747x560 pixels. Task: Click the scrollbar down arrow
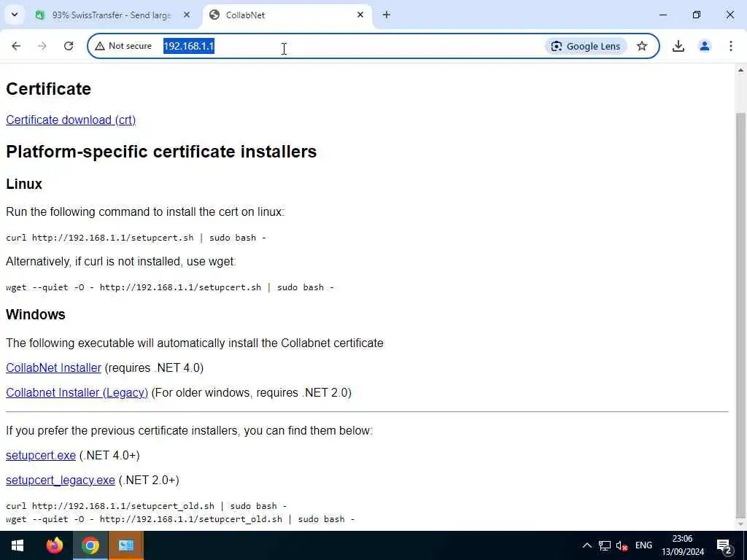[741, 524]
